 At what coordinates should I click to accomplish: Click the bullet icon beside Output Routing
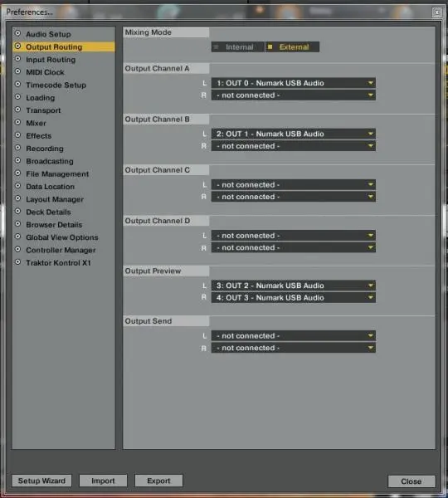pyautogui.click(x=17, y=46)
